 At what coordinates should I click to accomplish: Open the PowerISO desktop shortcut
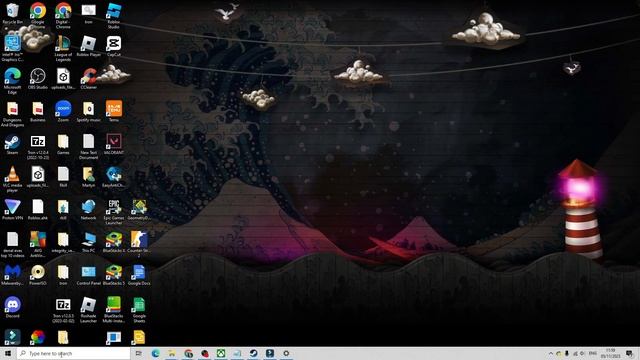coord(38,275)
